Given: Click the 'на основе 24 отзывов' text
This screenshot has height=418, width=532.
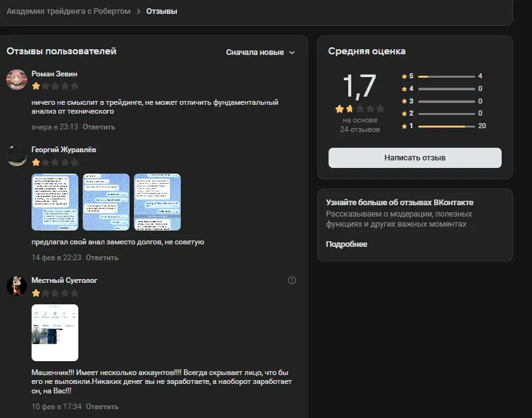Looking at the screenshot, I should click(x=360, y=125).
